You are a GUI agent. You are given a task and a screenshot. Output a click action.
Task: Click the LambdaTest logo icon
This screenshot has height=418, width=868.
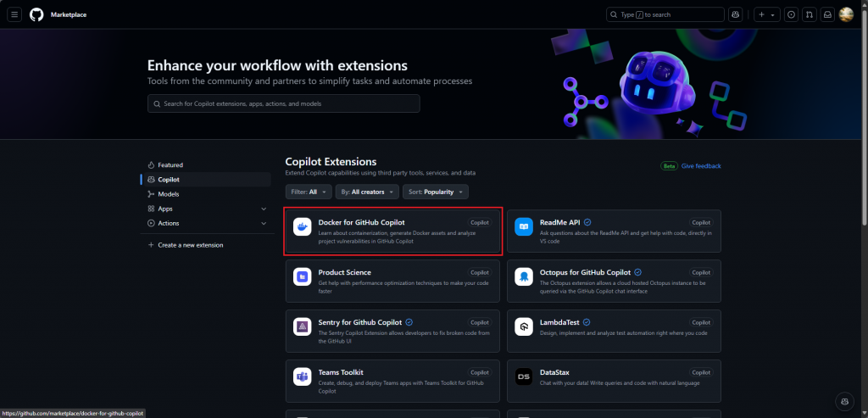[524, 326]
